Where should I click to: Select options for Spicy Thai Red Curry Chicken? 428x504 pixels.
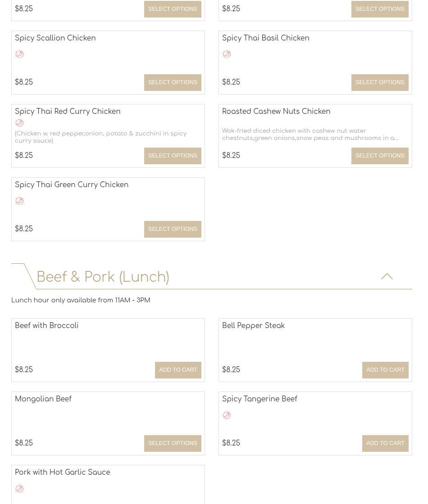(x=173, y=156)
